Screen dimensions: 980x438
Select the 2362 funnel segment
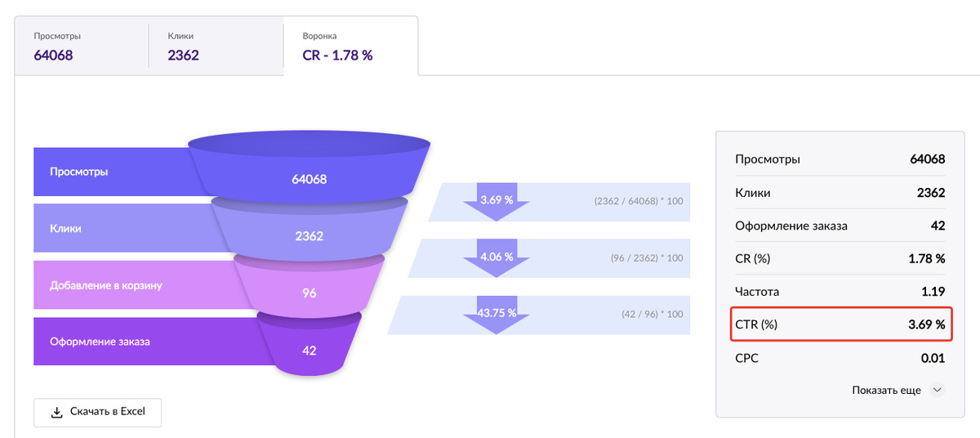tap(309, 235)
